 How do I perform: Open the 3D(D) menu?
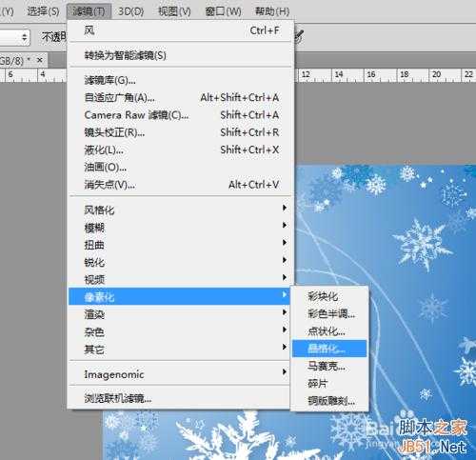(130, 11)
